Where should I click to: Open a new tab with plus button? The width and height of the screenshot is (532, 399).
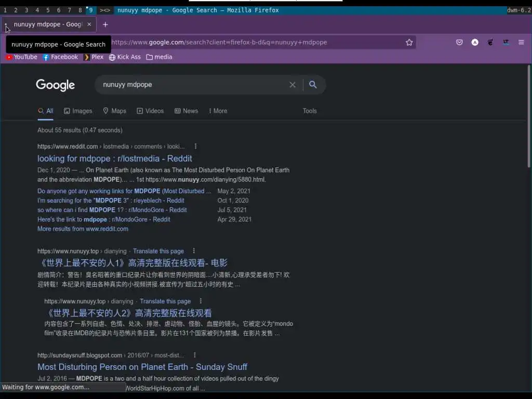(105, 24)
